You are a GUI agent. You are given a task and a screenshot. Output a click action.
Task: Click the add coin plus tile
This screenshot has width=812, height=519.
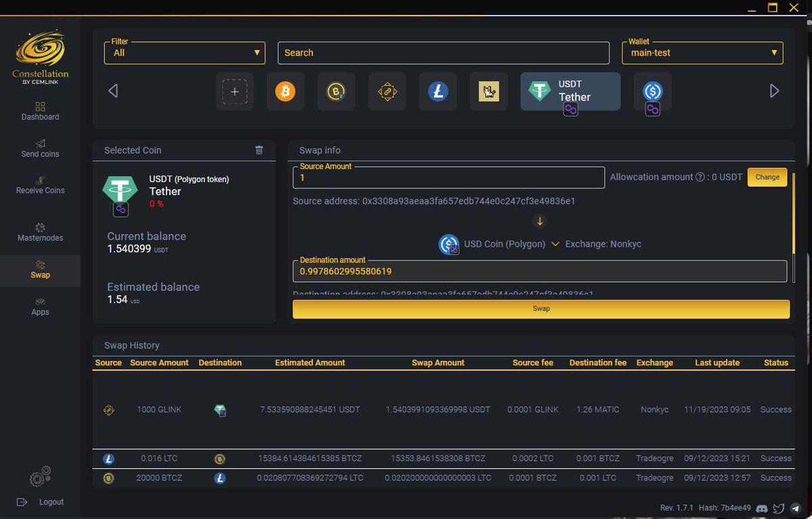235,91
